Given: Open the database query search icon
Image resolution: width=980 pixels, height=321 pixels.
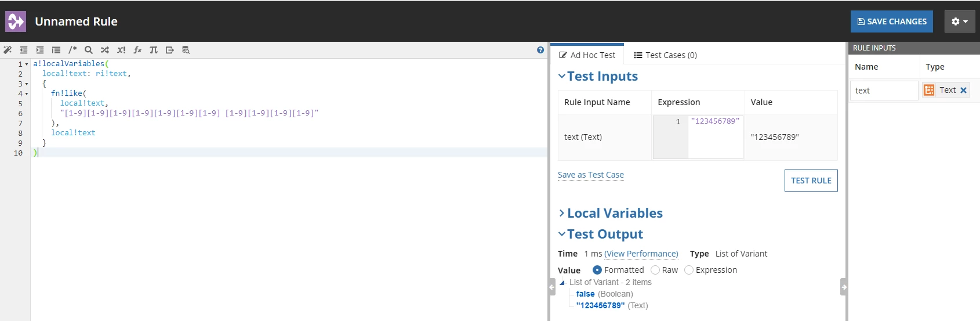Looking at the screenshot, I should coord(186,50).
